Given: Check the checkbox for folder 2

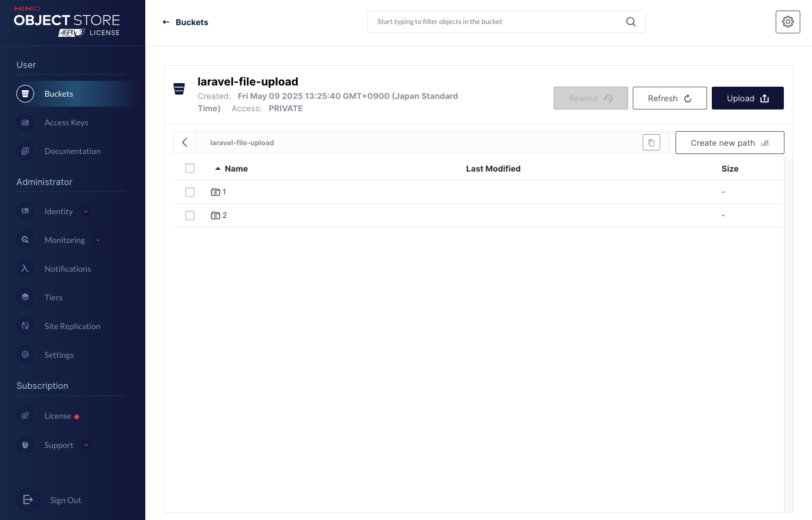Looking at the screenshot, I should pyautogui.click(x=190, y=215).
